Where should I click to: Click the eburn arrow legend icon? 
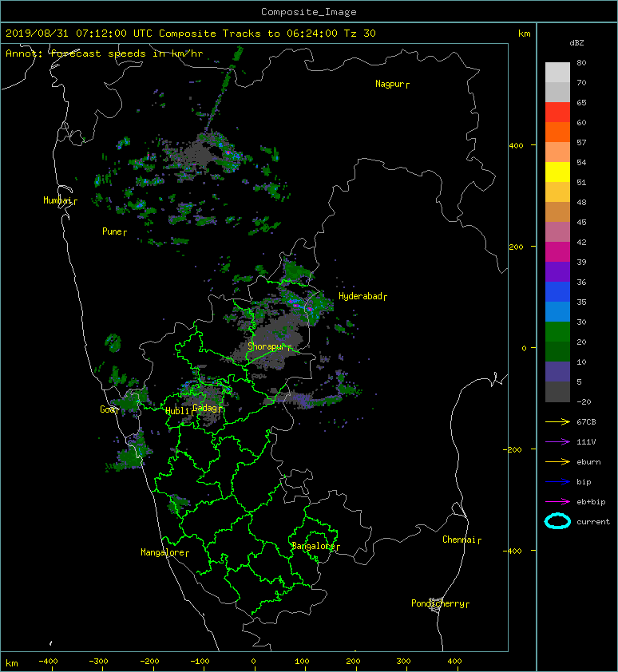click(557, 461)
